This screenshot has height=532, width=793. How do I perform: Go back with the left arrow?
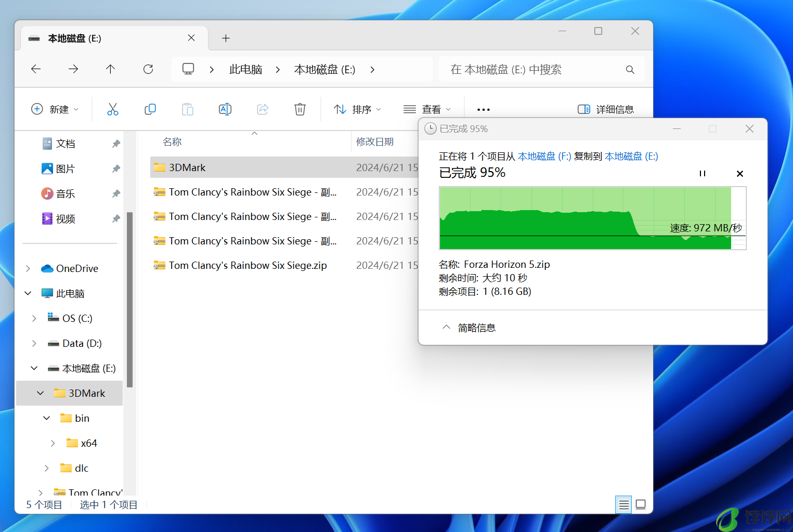coord(36,69)
